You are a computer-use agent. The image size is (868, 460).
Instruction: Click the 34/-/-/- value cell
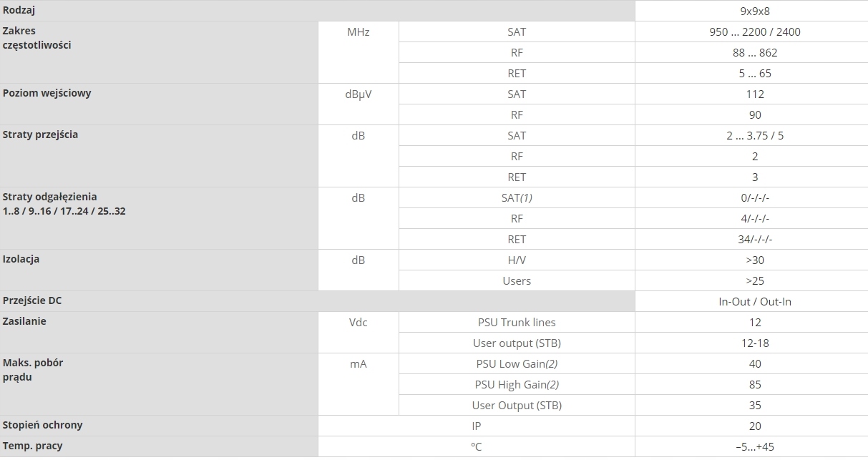(x=754, y=239)
